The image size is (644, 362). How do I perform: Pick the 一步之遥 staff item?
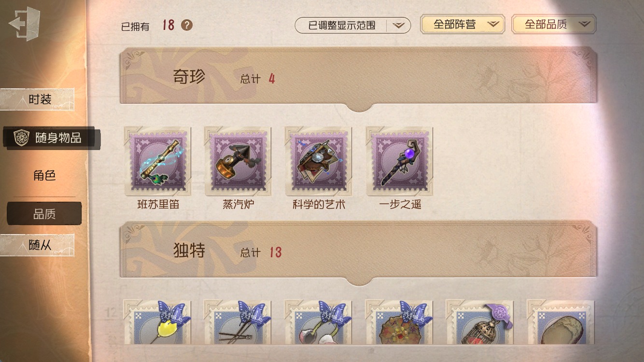tap(400, 162)
